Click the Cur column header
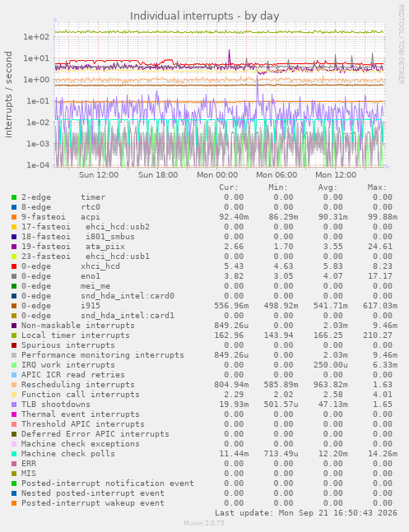 [229, 187]
